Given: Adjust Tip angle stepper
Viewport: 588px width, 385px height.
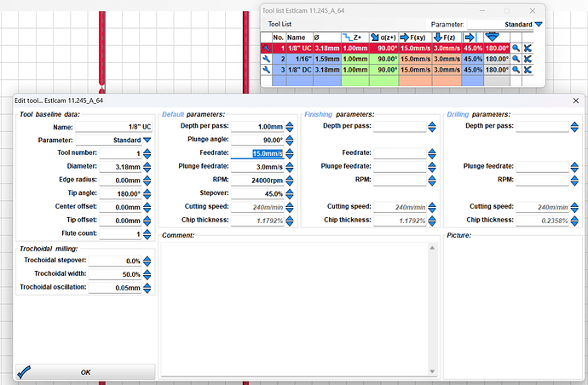Looking at the screenshot, I should tap(147, 194).
